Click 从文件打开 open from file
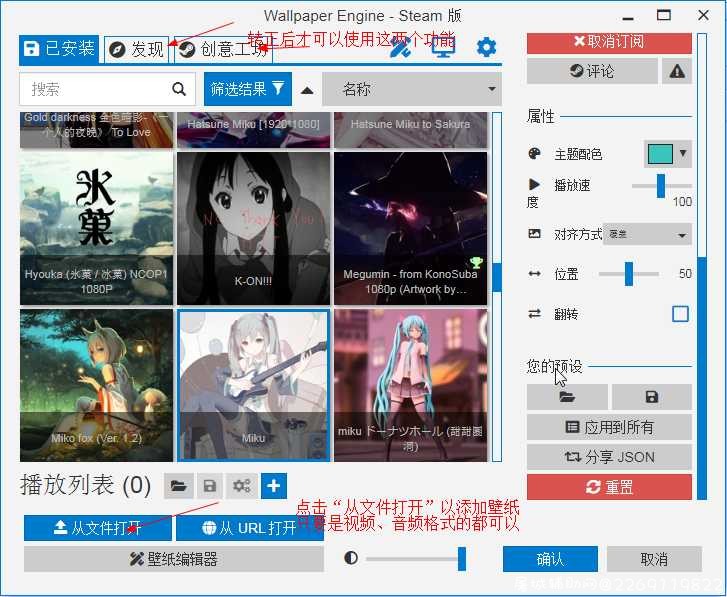Image resolution: width=727 pixels, height=597 pixels. coord(98,527)
